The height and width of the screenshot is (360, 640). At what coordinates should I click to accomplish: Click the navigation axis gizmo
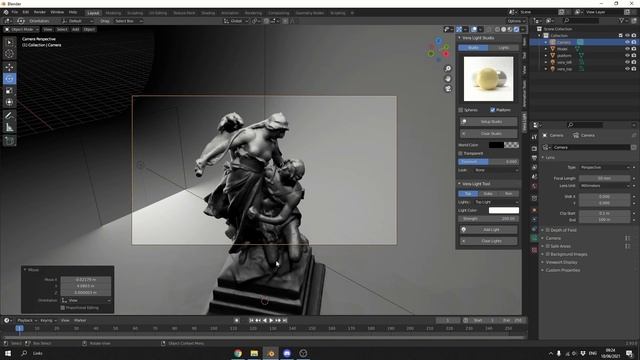(438, 50)
